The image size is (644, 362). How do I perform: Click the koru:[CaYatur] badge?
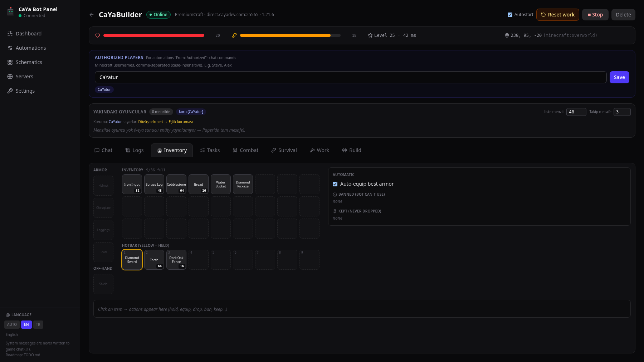coord(191,112)
